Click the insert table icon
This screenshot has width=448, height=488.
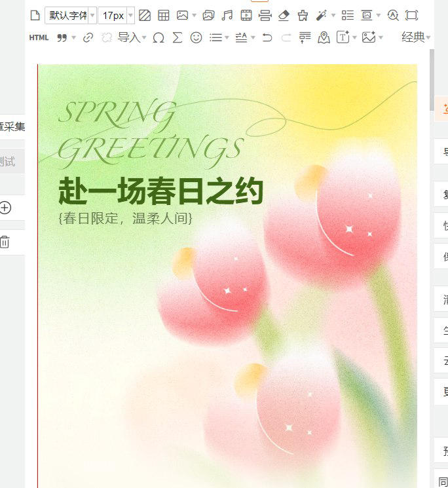tap(163, 15)
